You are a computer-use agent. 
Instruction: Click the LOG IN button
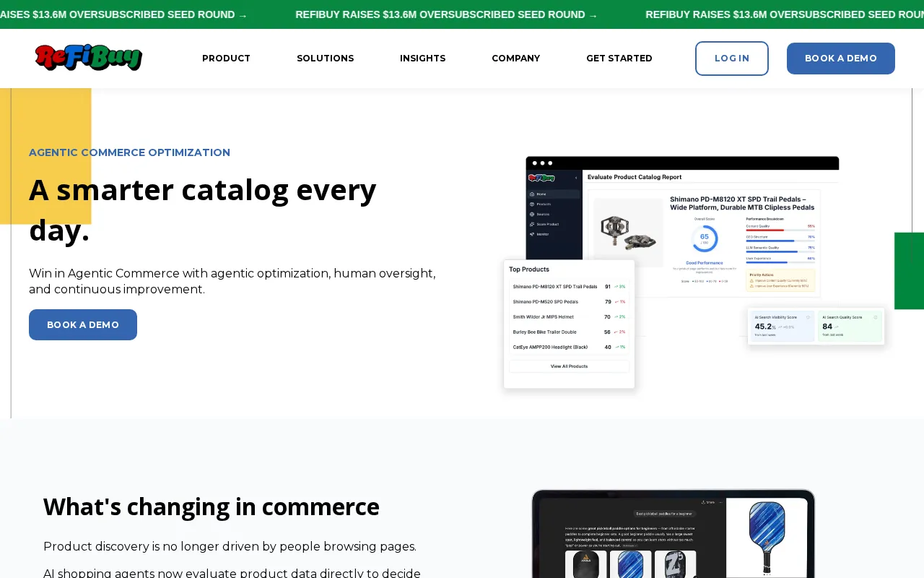(732, 59)
